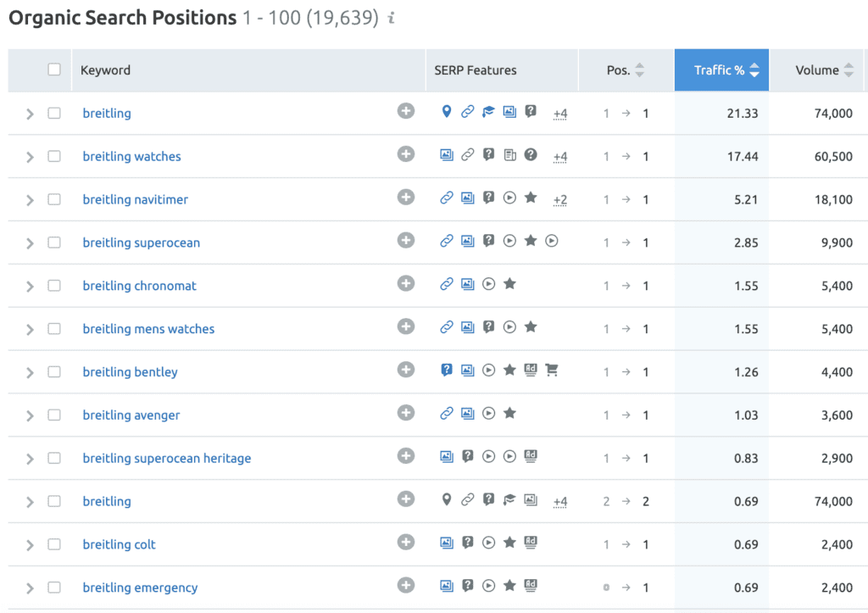Click the plus icon for breitling watches
Viewport: 868px width, 613px height.
(406, 154)
